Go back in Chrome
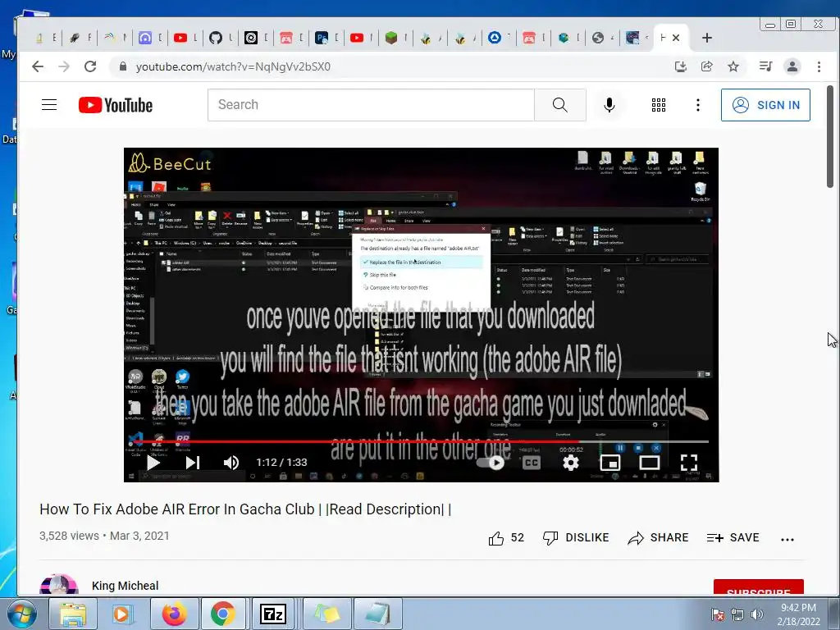Image resolution: width=840 pixels, height=630 pixels. tap(38, 66)
